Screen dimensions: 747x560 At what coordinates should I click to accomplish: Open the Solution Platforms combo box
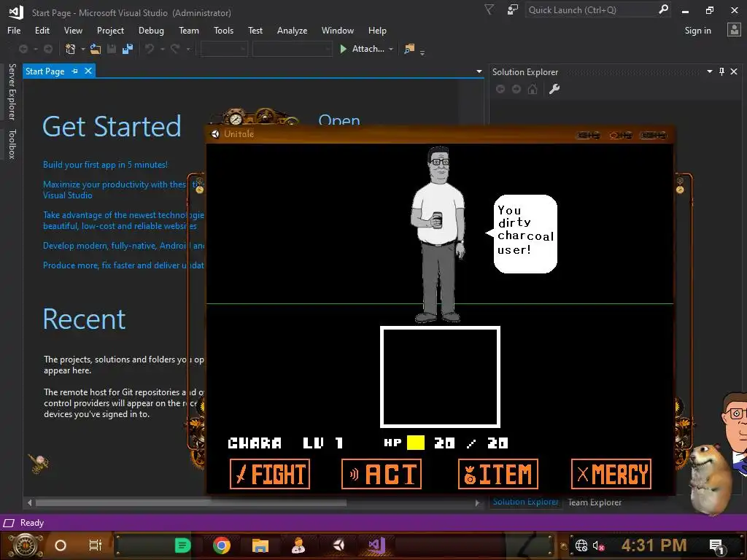coord(292,49)
